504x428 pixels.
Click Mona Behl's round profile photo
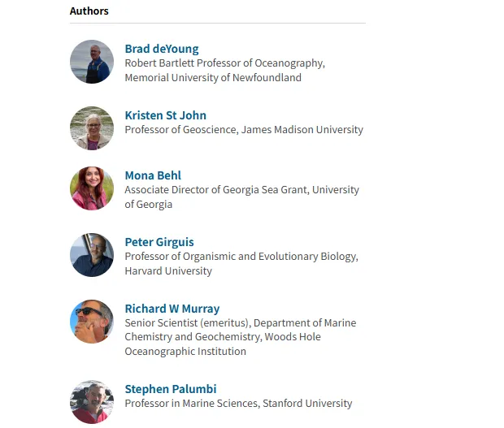click(x=92, y=188)
